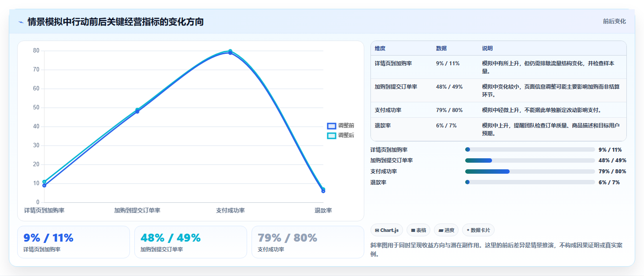This screenshot has width=644, height=276.
Task: Click the chart data point above 详情页到加购率
Action: click(x=44, y=183)
